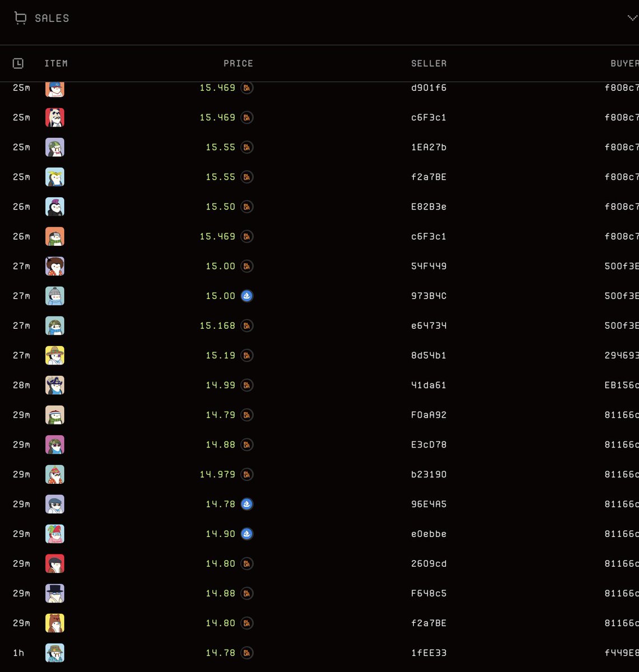Click the Blur icon in the 26m c6F3c1 row
The height and width of the screenshot is (672, 639).
tap(247, 236)
